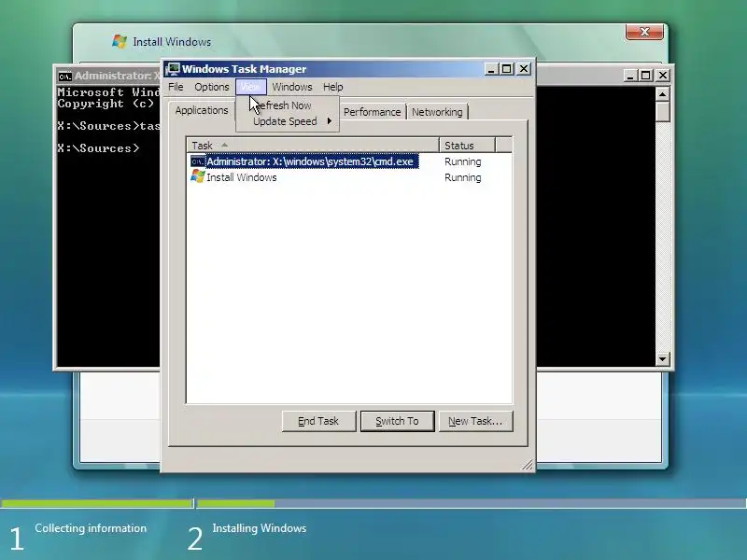
Task: Choose Refresh Now from View menu
Action: tap(288, 105)
